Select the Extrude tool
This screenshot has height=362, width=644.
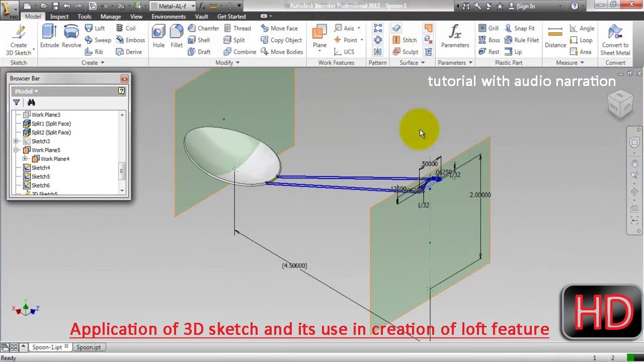pos(49,35)
